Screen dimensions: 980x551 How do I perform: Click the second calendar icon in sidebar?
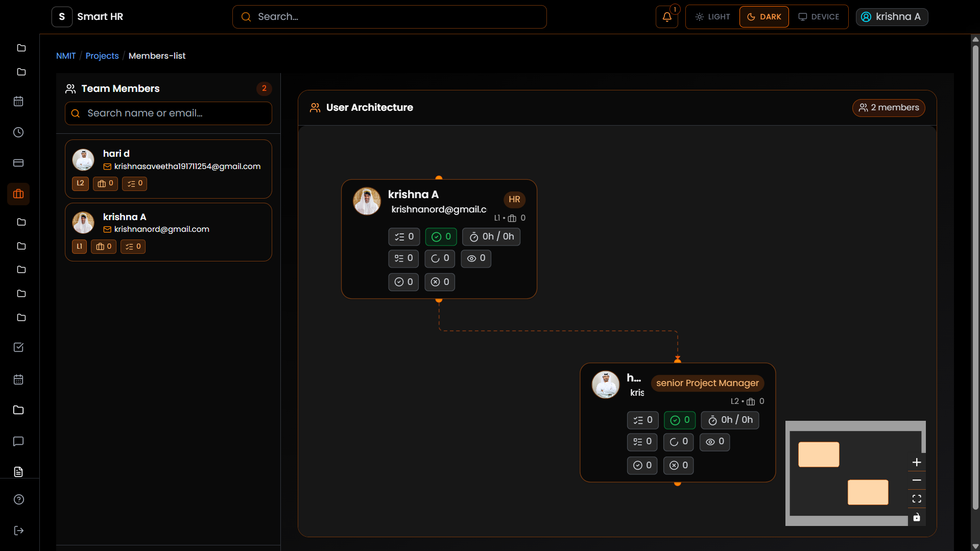(18, 379)
